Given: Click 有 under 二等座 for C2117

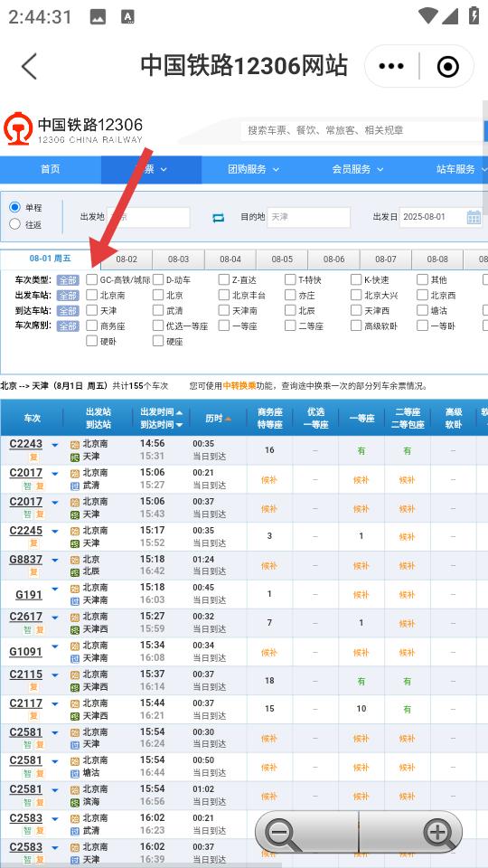Looking at the screenshot, I should click(x=408, y=709).
